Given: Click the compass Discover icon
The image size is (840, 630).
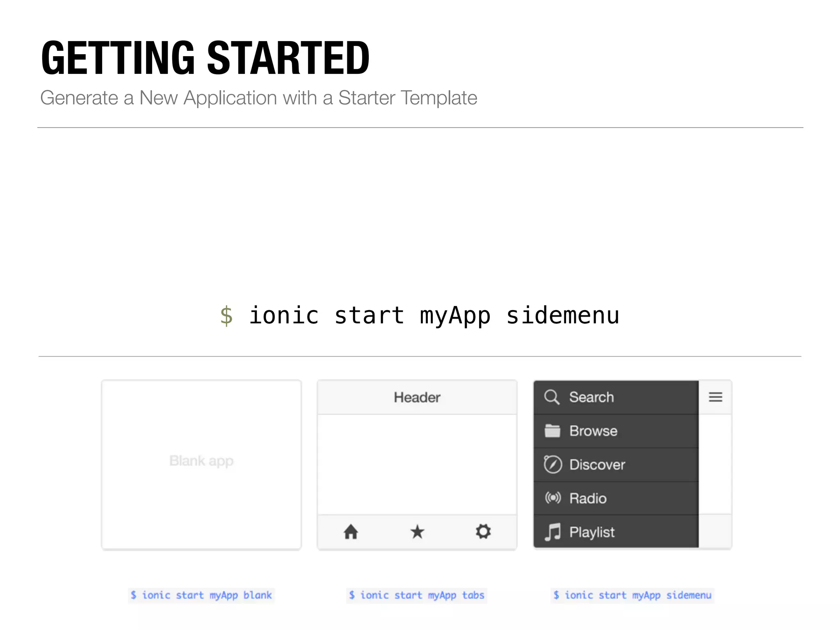Looking at the screenshot, I should (x=552, y=464).
